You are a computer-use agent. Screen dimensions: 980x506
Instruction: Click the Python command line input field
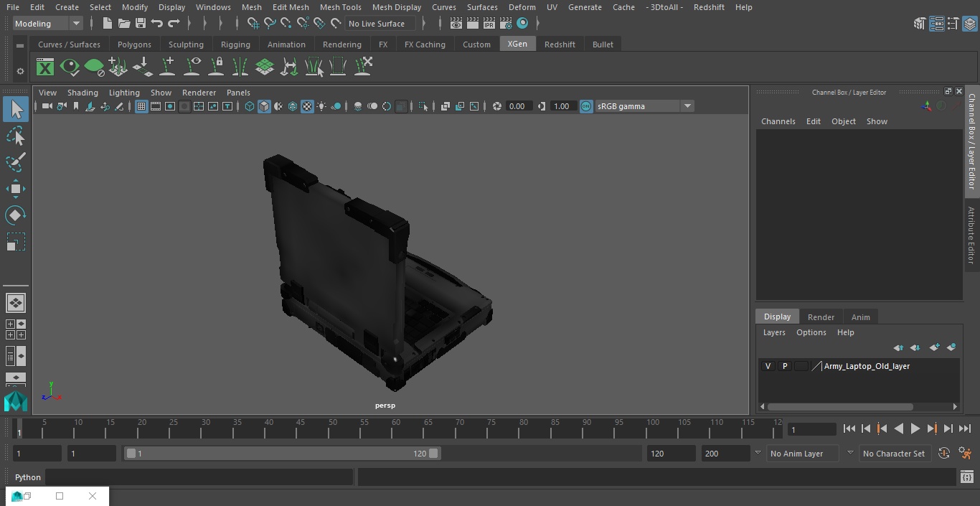[x=199, y=477]
